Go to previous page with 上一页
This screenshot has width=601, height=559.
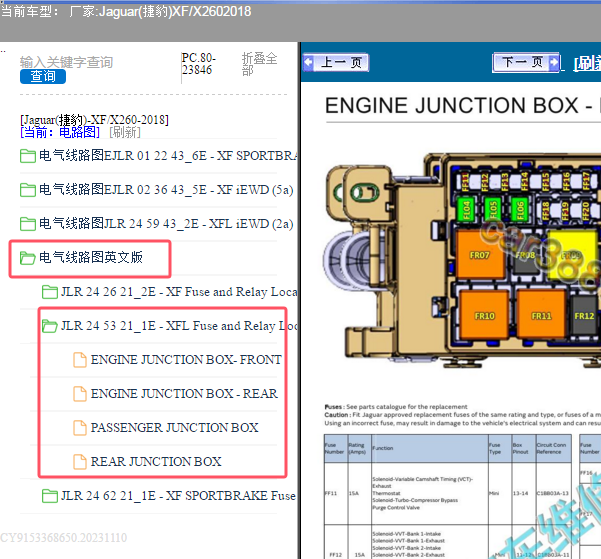(x=336, y=62)
